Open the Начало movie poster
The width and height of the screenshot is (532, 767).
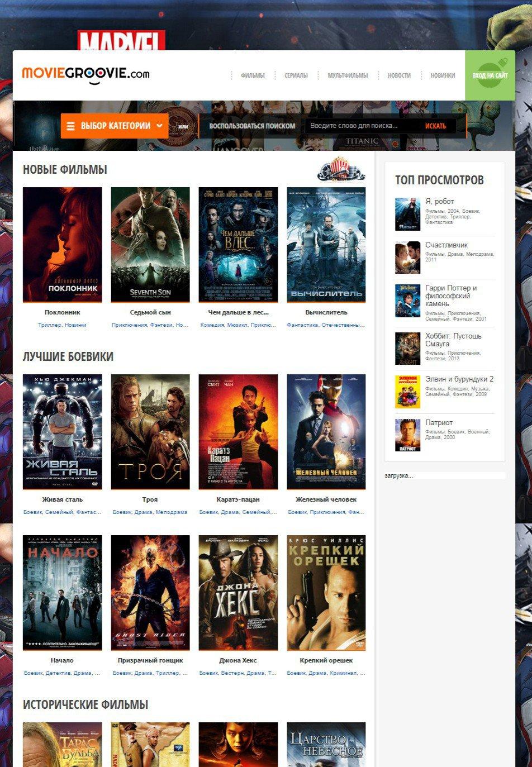pyautogui.click(x=62, y=593)
